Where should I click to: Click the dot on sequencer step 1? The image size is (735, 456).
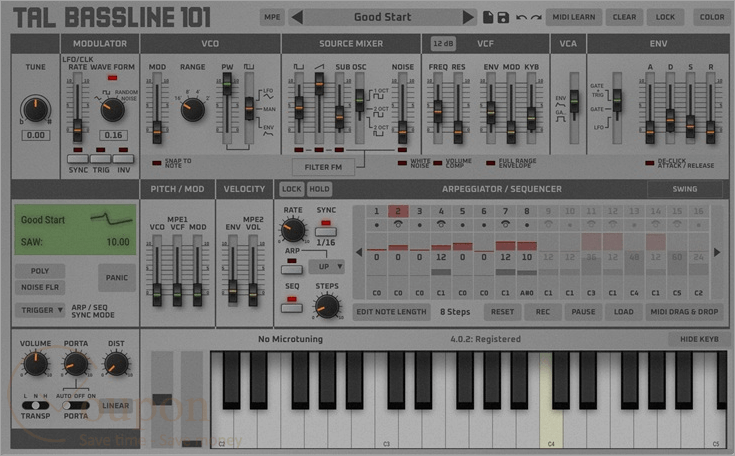click(x=376, y=225)
